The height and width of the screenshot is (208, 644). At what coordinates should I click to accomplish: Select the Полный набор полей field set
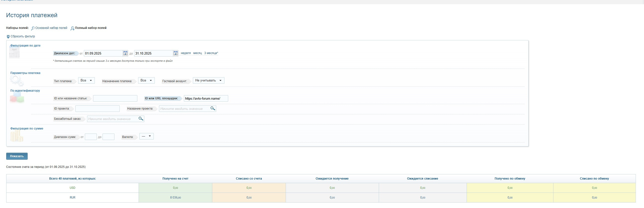click(x=91, y=28)
